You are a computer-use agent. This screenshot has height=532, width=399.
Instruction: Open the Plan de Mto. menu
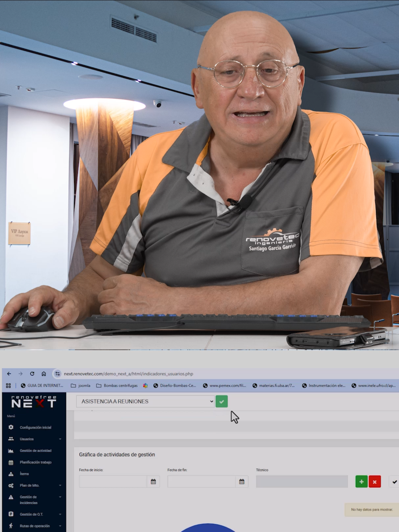tap(29, 485)
